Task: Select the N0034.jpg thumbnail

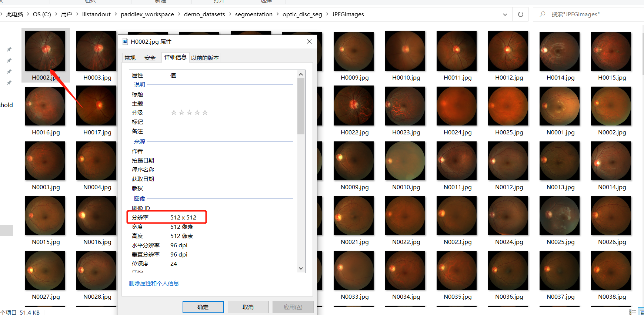Action: (x=405, y=271)
